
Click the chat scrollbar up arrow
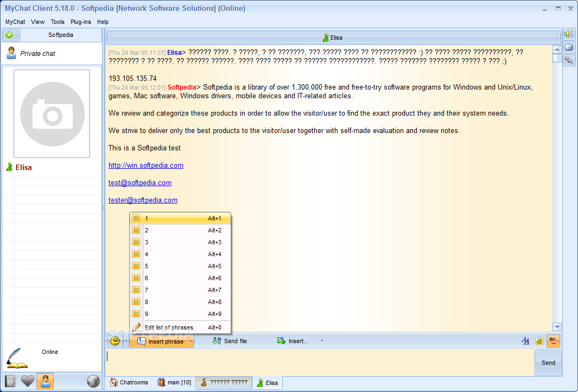(x=557, y=49)
